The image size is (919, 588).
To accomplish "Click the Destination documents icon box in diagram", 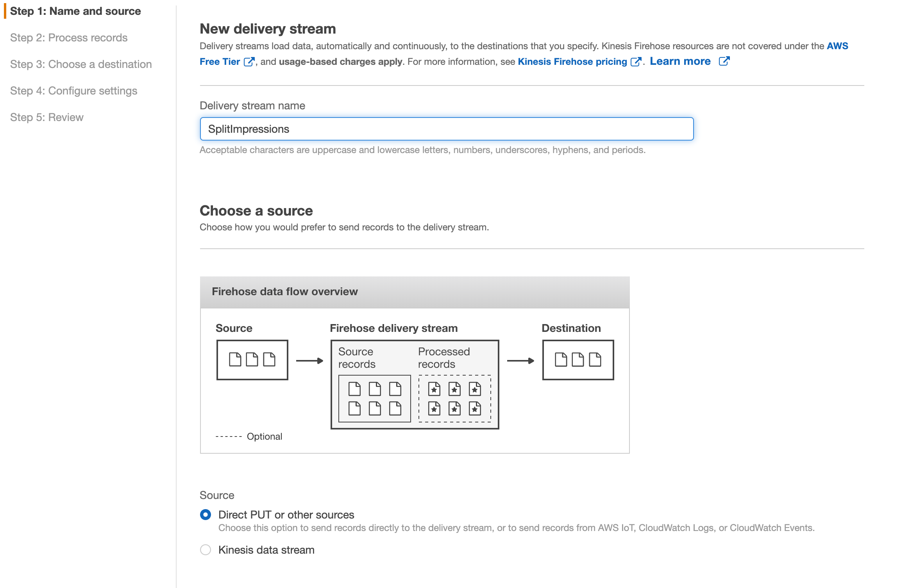I will click(x=578, y=360).
